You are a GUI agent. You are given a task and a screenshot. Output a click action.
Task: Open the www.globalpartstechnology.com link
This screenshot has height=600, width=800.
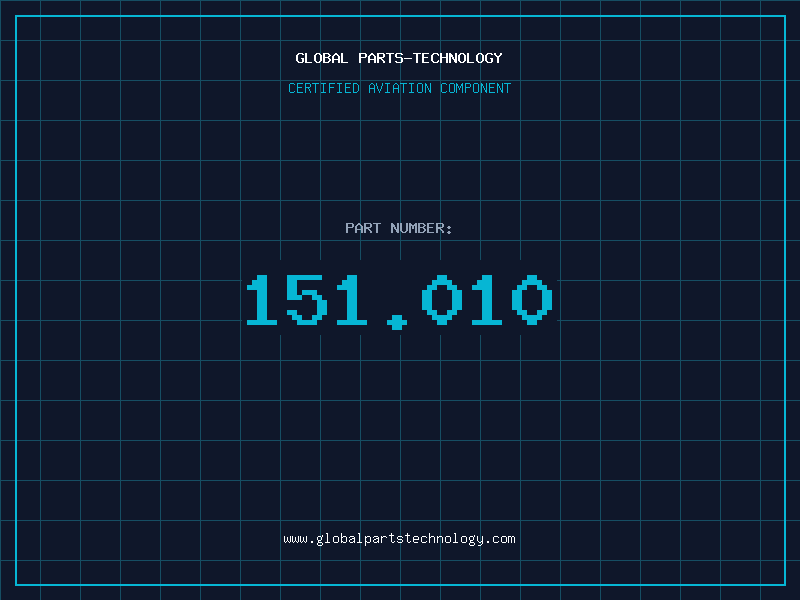(399, 539)
